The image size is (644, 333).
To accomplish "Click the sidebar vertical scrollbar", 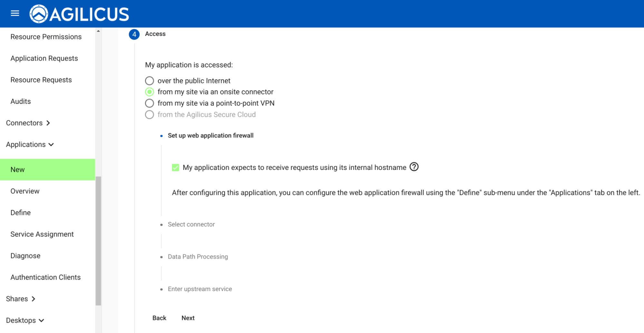I will (98, 240).
